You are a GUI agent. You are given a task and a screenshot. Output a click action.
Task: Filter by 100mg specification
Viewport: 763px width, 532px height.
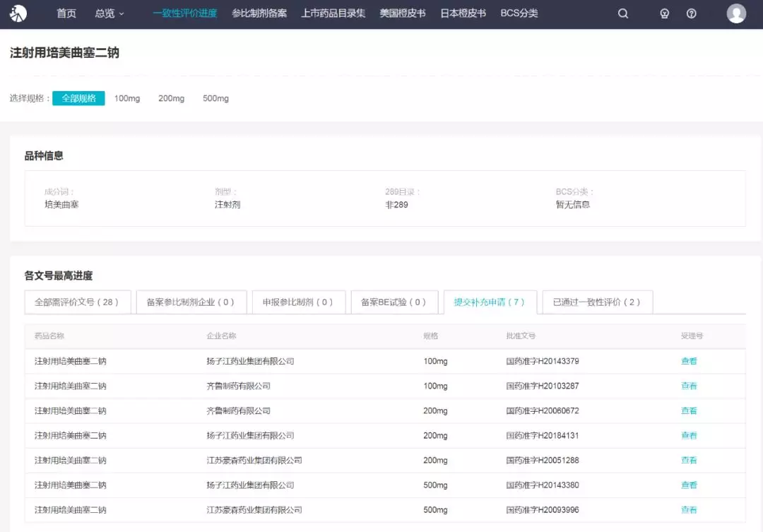tap(127, 98)
